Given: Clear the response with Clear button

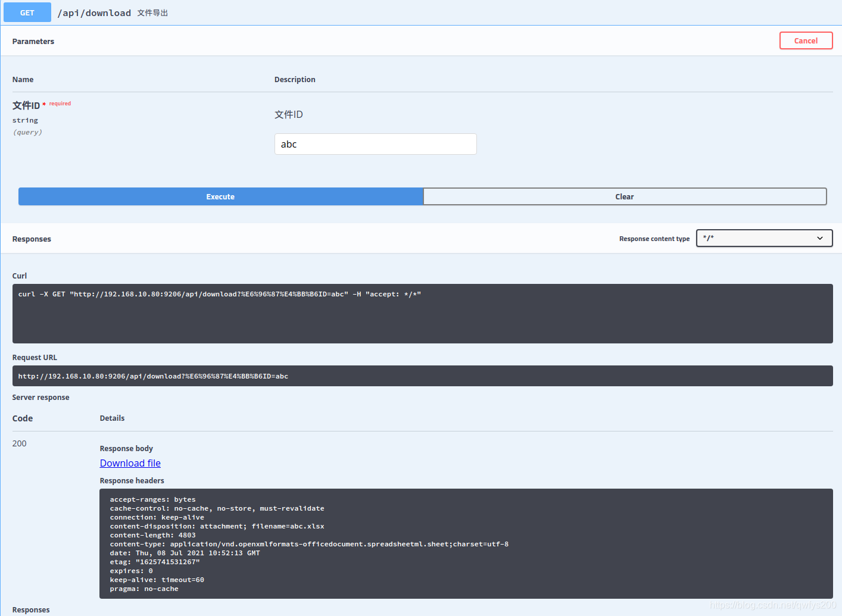Looking at the screenshot, I should click(x=625, y=196).
